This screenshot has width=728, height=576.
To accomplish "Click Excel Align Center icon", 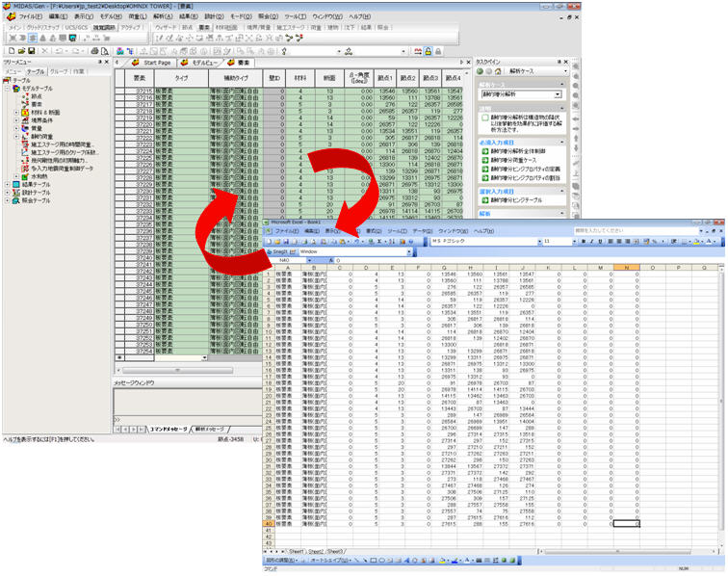I will tap(619, 242).
